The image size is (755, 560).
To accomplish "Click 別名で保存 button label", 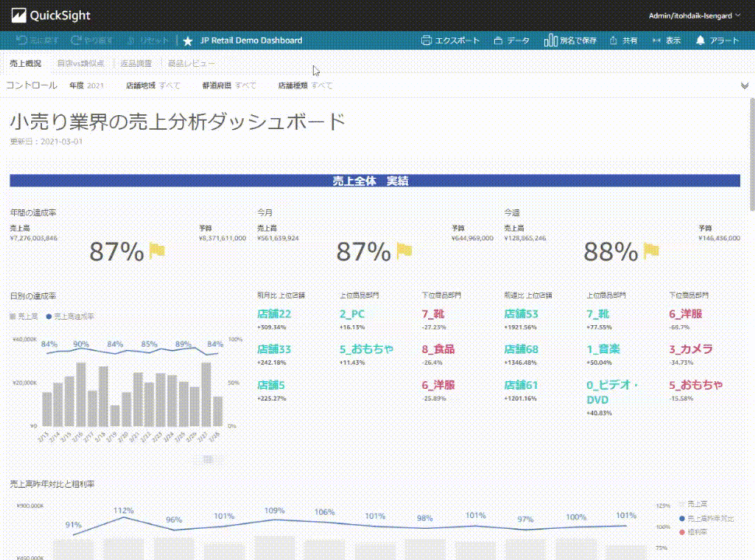I will point(578,40).
